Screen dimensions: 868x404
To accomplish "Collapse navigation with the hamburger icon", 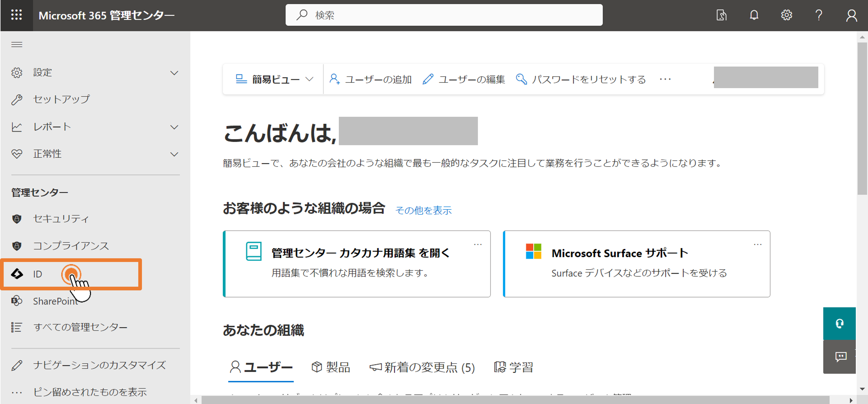I will [17, 44].
